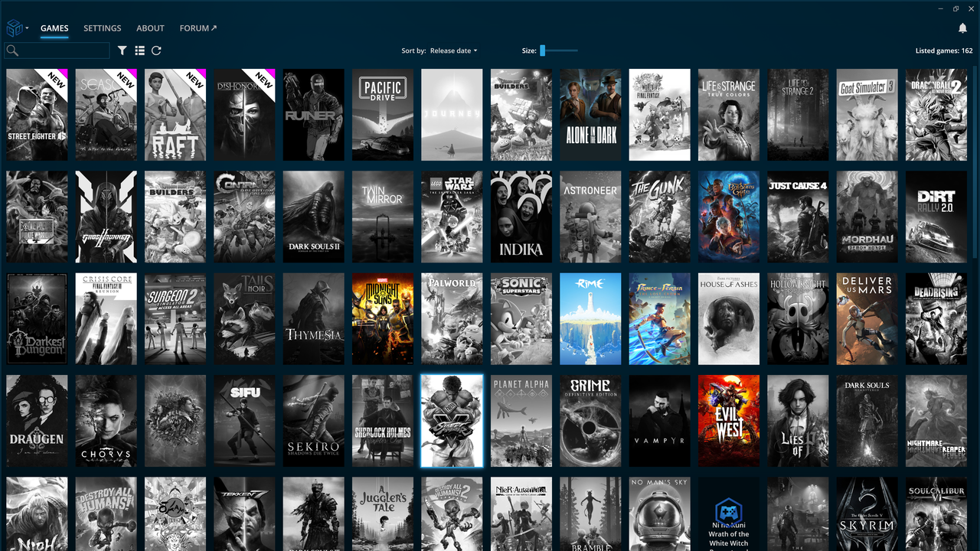
Task: Select the Indika game cover
Action: pyautogui.click(x=521, y=217)
